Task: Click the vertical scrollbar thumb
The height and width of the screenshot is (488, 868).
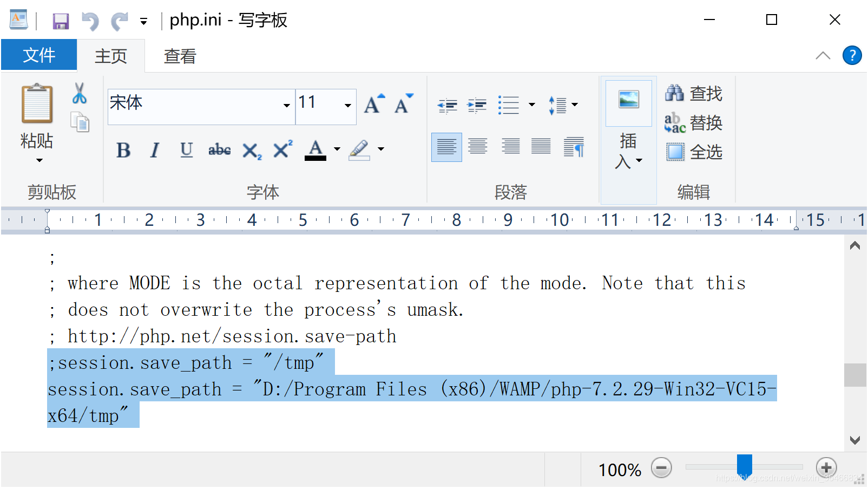Action: pyautogui.click(x=855, y=375)
